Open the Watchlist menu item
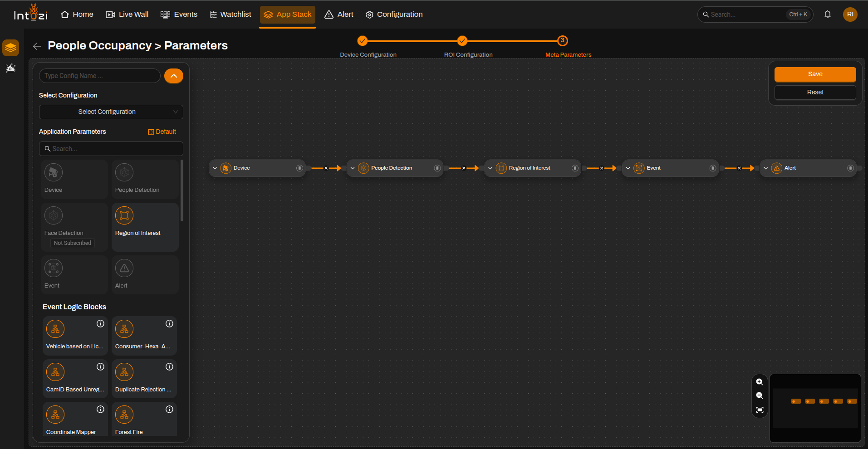Viewport: 868px width, 449px height. (230, 15)
